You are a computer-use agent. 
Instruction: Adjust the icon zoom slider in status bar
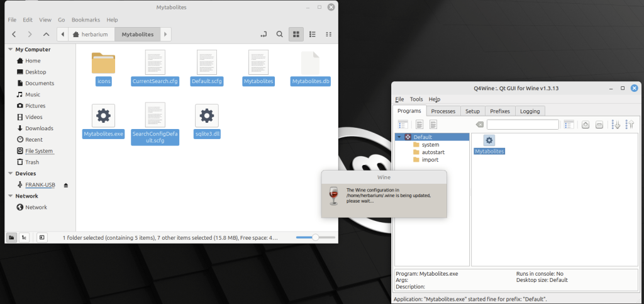click(x=314, y=237)
